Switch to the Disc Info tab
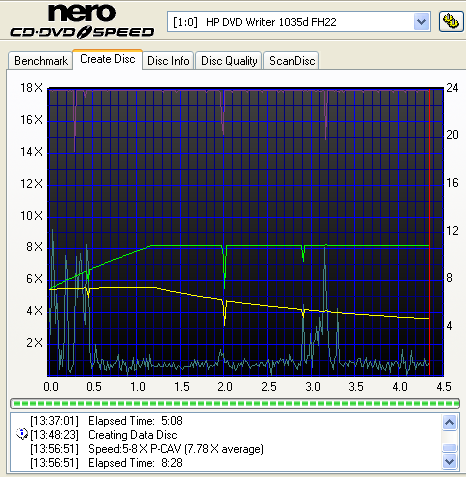This screenshot has height=477, width=466. click(x=168, y=61)
